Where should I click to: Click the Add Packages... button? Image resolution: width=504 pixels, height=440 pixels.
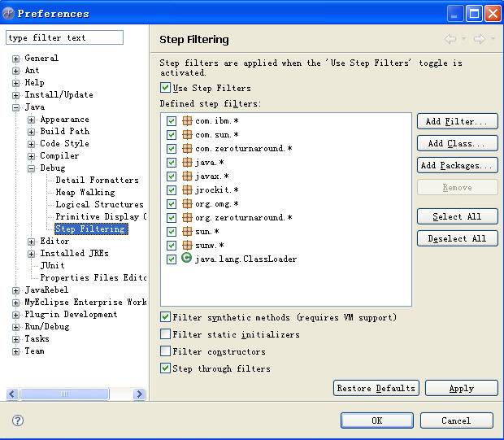457,165
